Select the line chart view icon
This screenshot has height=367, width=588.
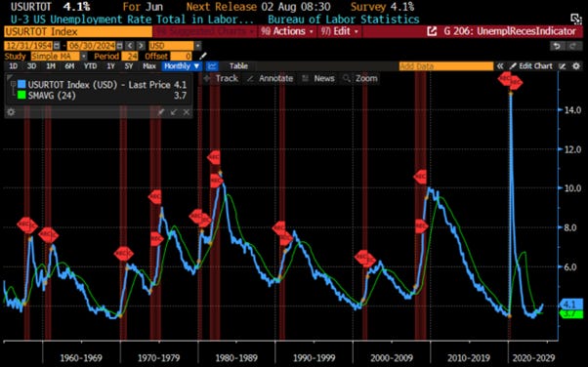click(x=212, y=66)
